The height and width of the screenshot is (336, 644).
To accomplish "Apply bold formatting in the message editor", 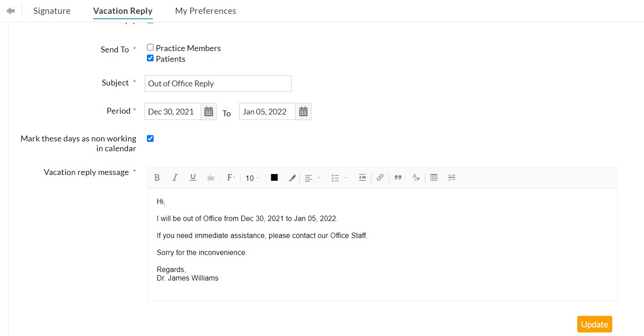I will 157,178.
